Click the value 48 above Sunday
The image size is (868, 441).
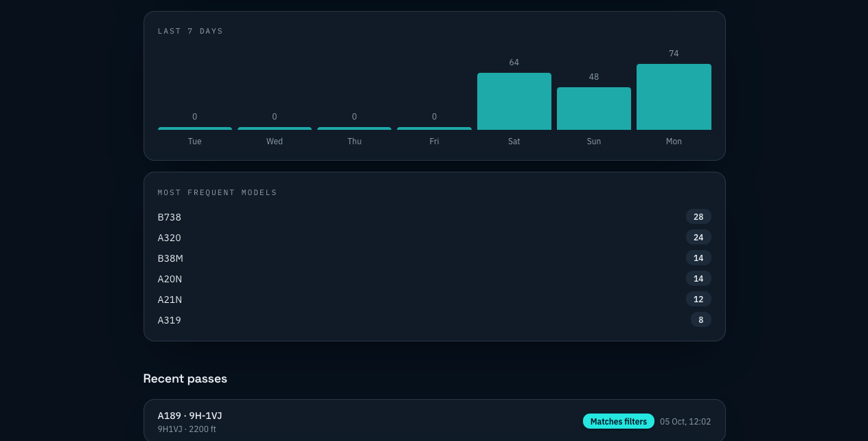pyautogui.click(x=594, y=77)
